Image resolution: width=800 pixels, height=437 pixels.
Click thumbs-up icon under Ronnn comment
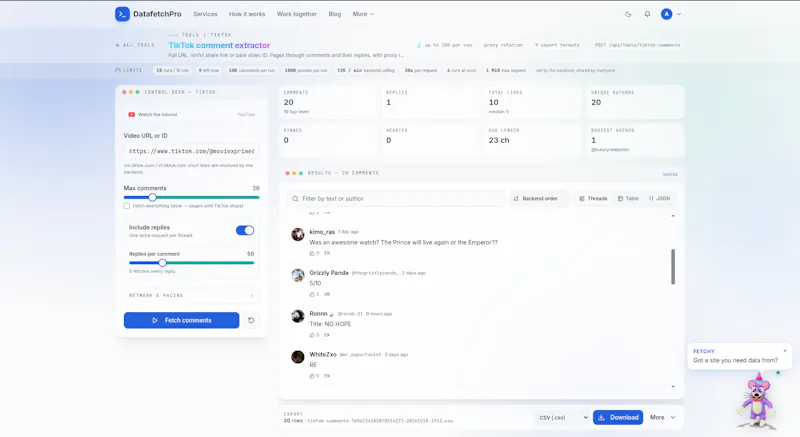(x=312, y=335)
